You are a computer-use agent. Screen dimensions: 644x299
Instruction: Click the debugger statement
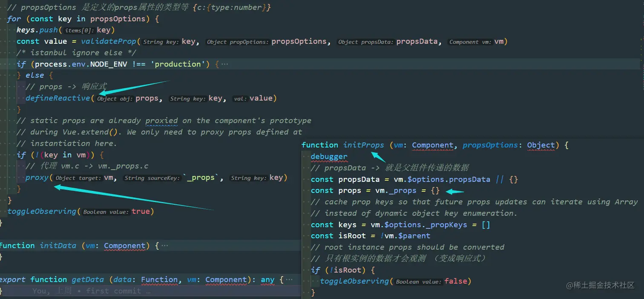329,157
